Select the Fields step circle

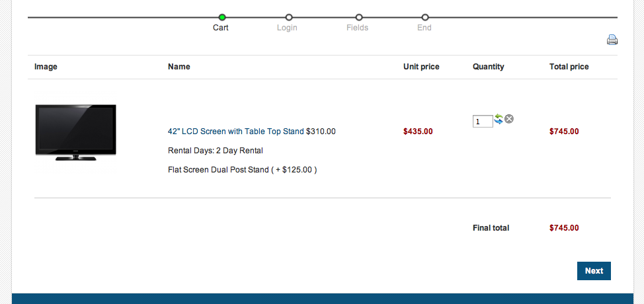359,17
